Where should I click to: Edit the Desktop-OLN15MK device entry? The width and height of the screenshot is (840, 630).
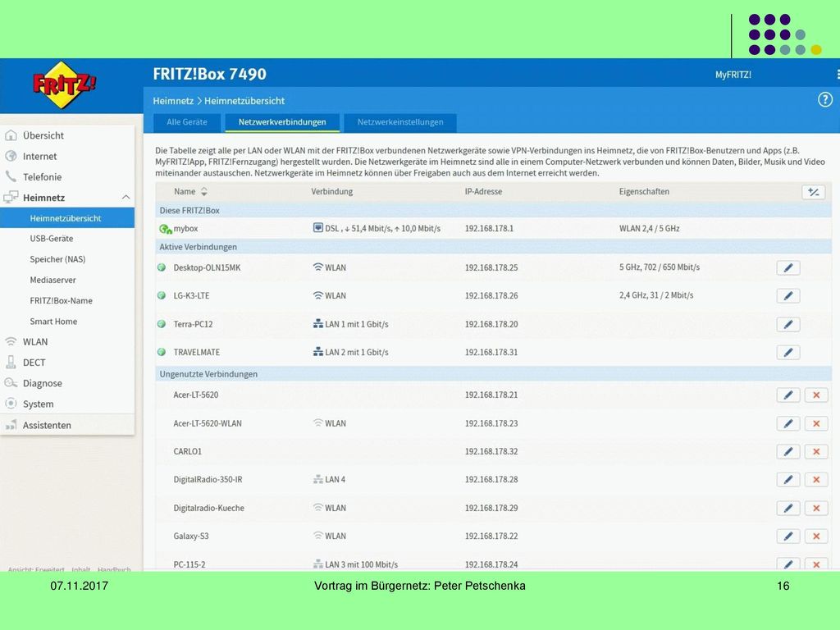(788, 268)
